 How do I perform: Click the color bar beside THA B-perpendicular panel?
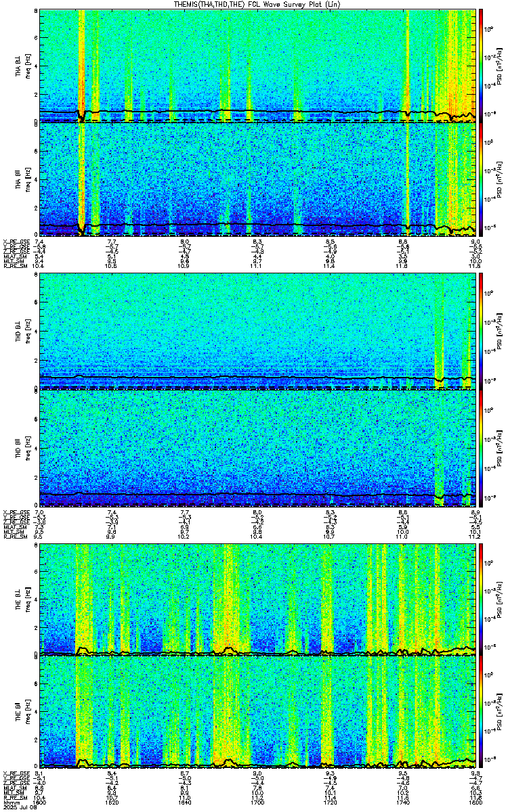[x=481, y=66]
